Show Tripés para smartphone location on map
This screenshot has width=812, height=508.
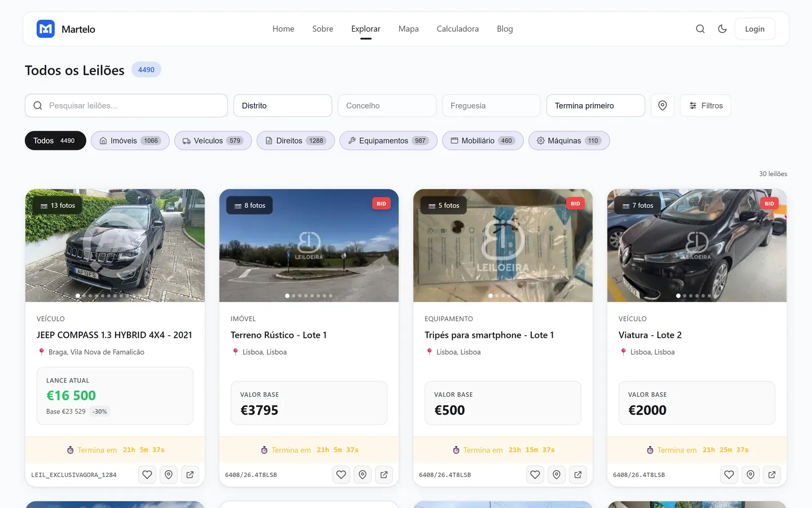click(x=557, y=474)
